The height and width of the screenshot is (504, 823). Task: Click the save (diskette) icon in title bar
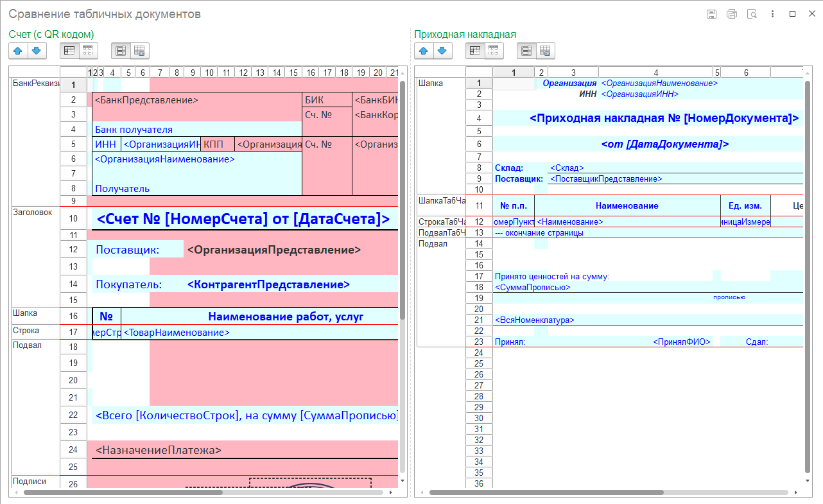pyautogui.click(x=711, y=14)
